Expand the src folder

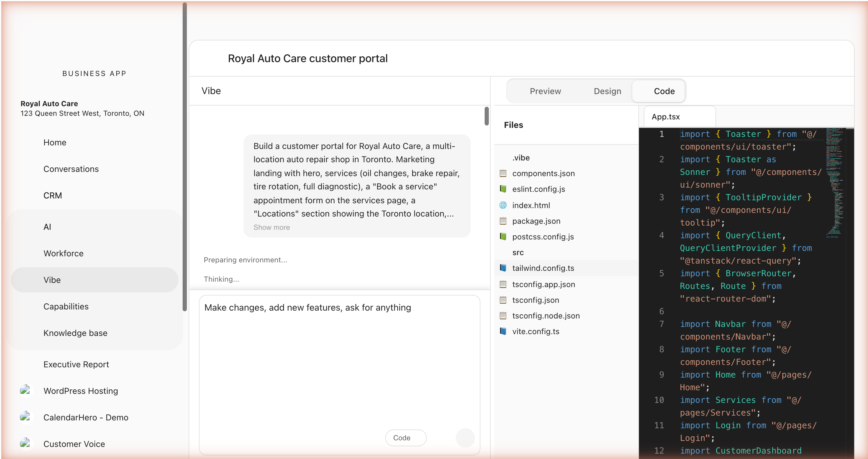coord(518,252)
